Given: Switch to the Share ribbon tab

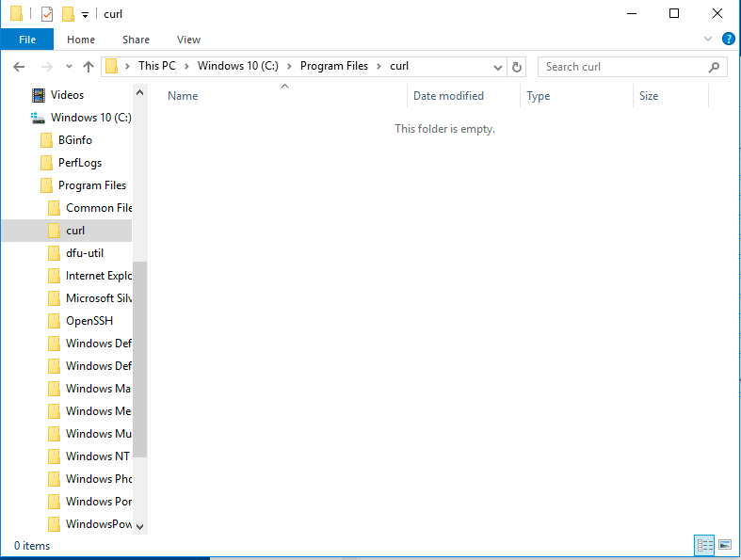Looking at the screenshot, I should click(x=137, y=40).
